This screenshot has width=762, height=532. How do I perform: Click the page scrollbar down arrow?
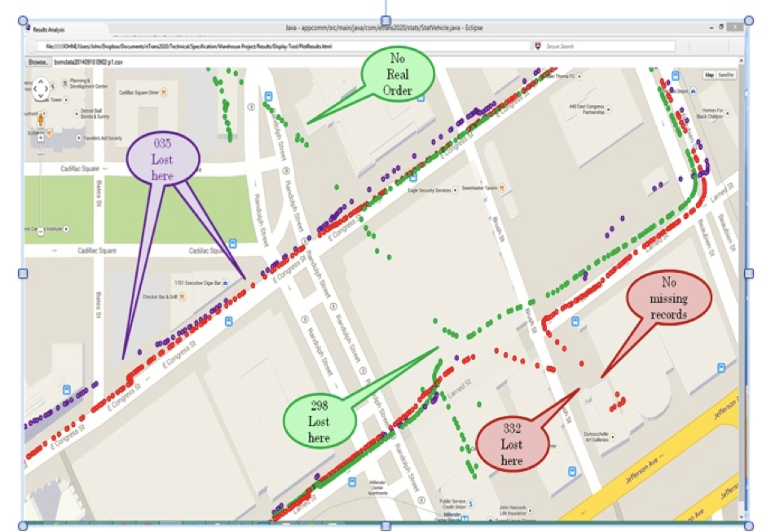pyautogui.click(x=741, y=517)
